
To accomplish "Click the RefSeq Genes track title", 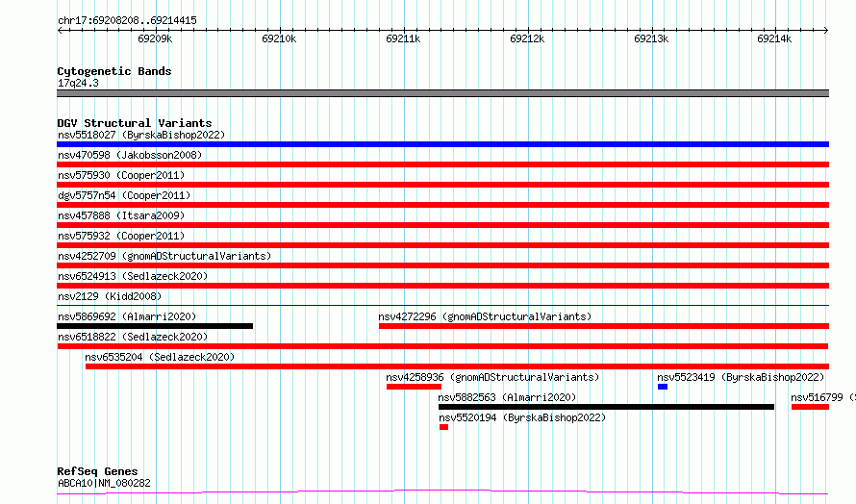I will (97, 471).
